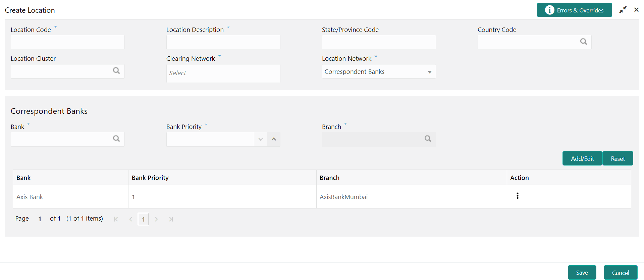Focus the Location Code input field
Image resolution: width=644 pixels, height=280 pixels.
tap(68, 42)
